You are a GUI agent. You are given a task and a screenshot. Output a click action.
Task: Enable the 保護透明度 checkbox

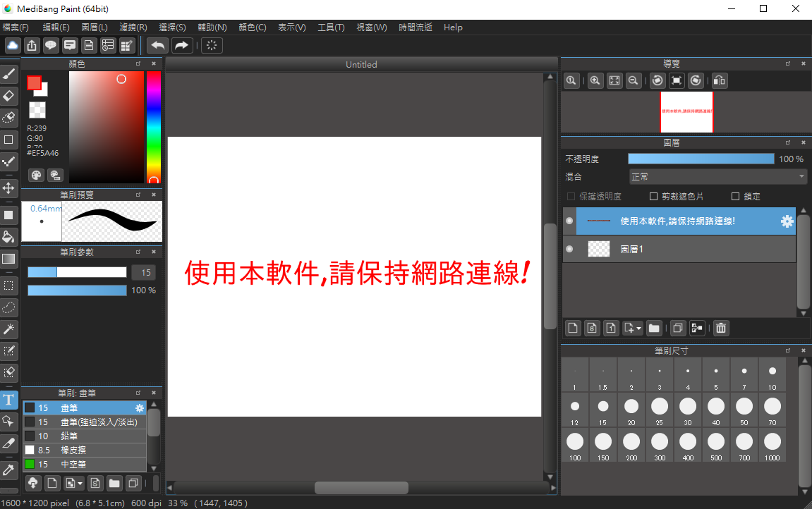pos(571,197)
